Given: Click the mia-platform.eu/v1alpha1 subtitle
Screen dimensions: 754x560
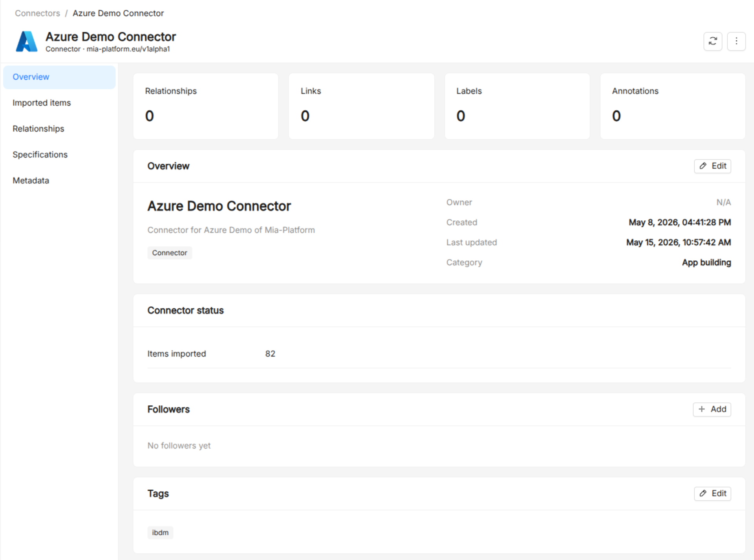Looking at the screenshot, I should point(128,49).
